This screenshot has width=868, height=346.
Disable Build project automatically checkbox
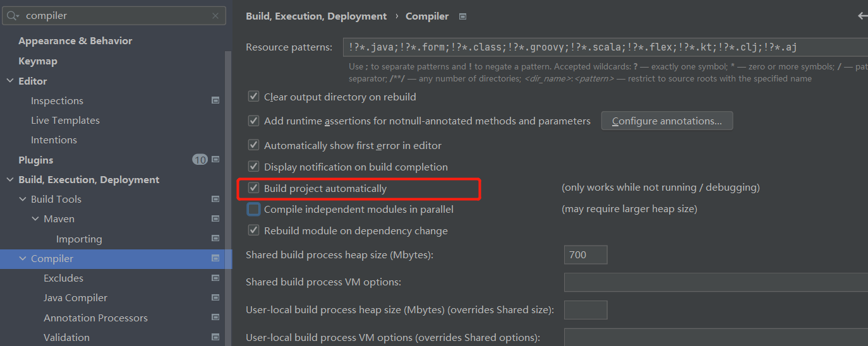pos(254,188)
